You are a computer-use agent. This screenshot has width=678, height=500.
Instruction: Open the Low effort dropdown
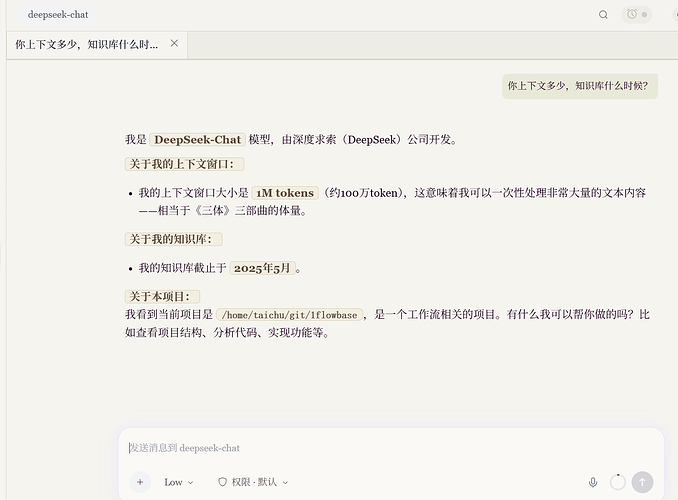click(179, 482)
